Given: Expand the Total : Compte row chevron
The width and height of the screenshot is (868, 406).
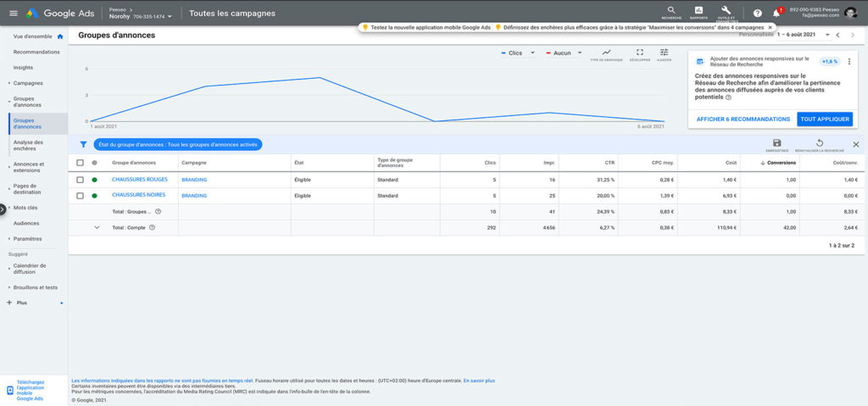Looking at the screenshot, I should click(97, 227).
